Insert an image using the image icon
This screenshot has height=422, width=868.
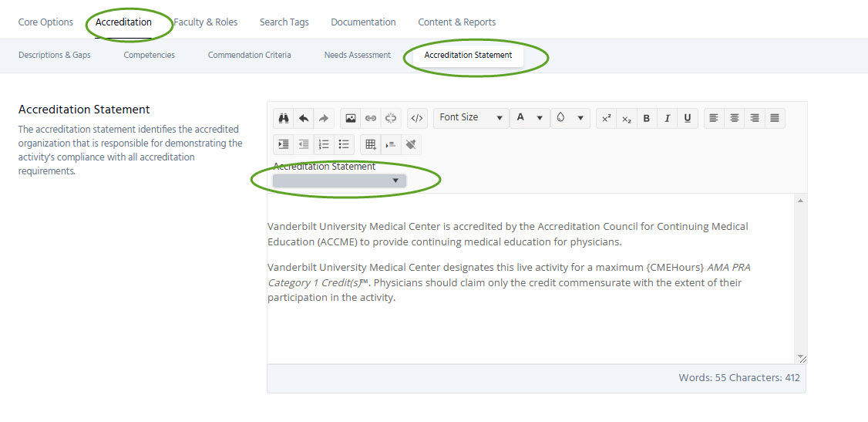[351, 118]
